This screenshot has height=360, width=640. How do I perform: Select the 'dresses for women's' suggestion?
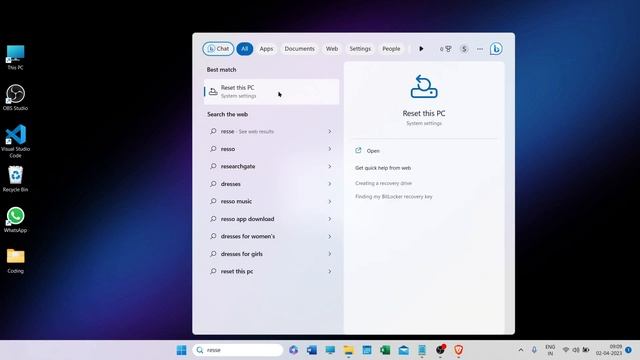[271, 236]
